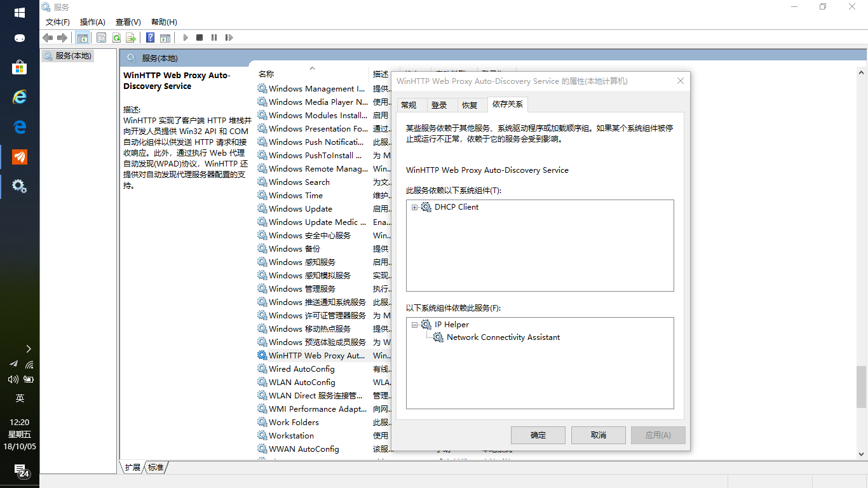
Task: Open Microsoft Edge from the taskbar
Action: point(20,126)
